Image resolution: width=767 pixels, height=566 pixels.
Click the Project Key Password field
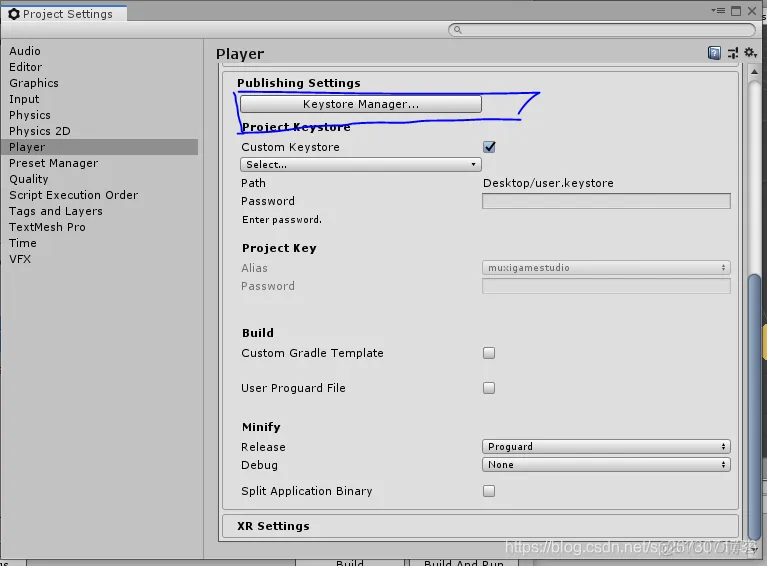pyautogui.click(x=606, y=286)
